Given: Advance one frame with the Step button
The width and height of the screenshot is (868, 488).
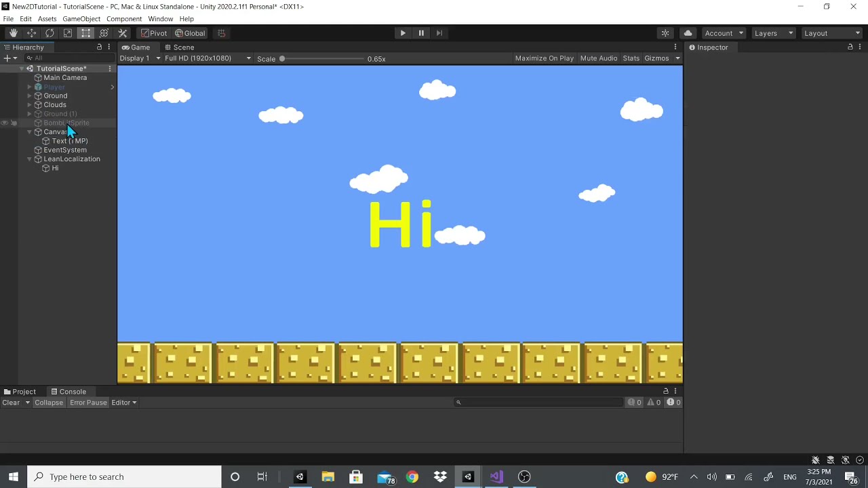Looking at the screenshot, I should click(x=439, y=33).
